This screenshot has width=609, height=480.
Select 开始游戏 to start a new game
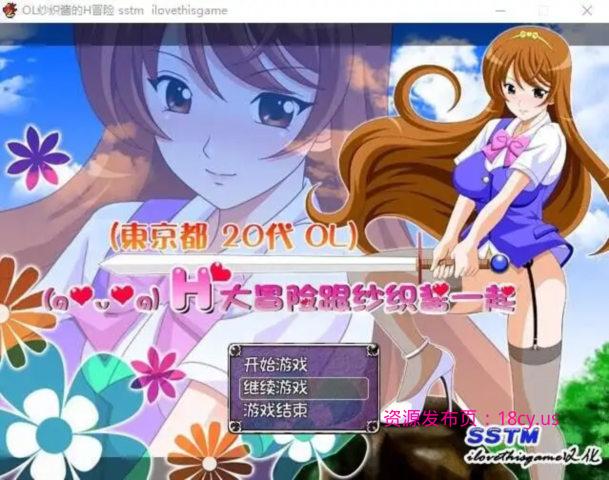[275, 365]
